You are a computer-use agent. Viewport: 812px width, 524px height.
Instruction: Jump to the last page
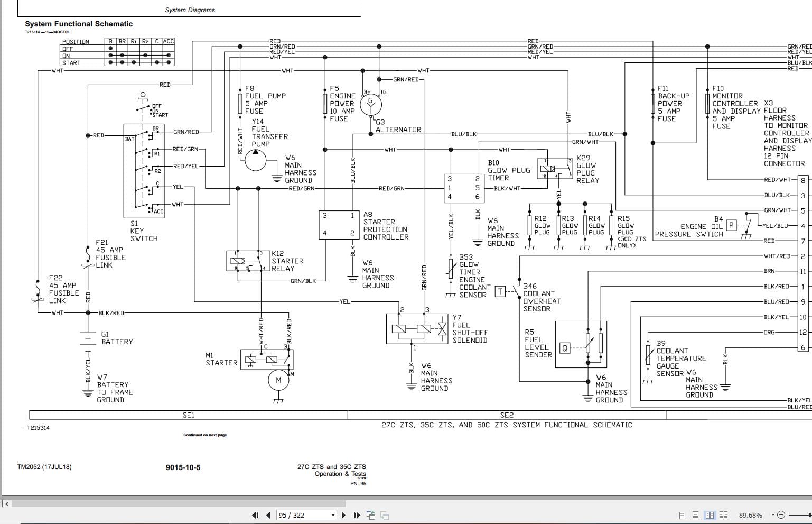point(357,515)
